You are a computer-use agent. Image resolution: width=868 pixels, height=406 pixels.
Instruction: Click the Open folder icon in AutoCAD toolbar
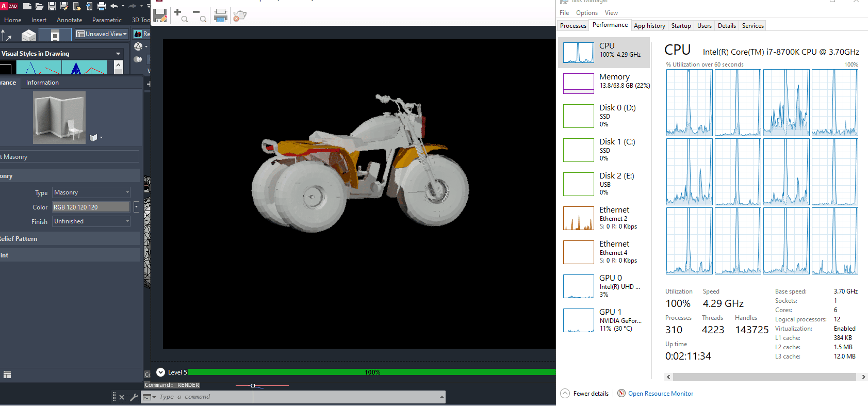39,6
